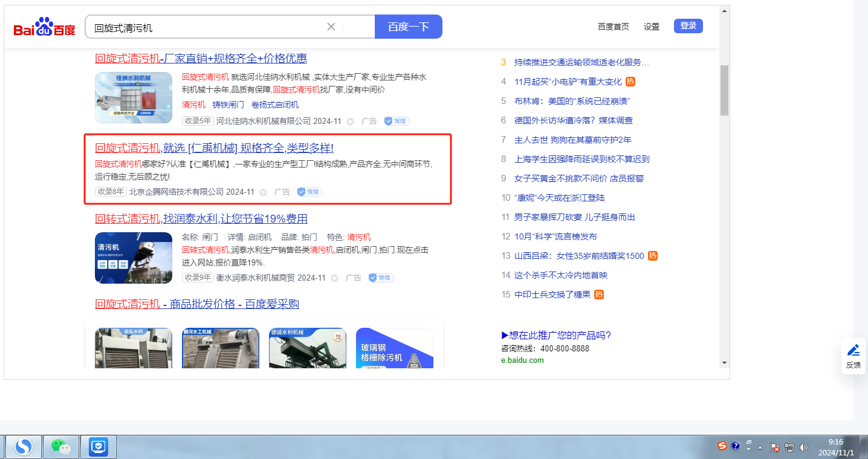This screenshot has height=459, width=868.
Task: Open hot search 11月起买"小电驴"有重大变化
Action: (x=568, y=82)
